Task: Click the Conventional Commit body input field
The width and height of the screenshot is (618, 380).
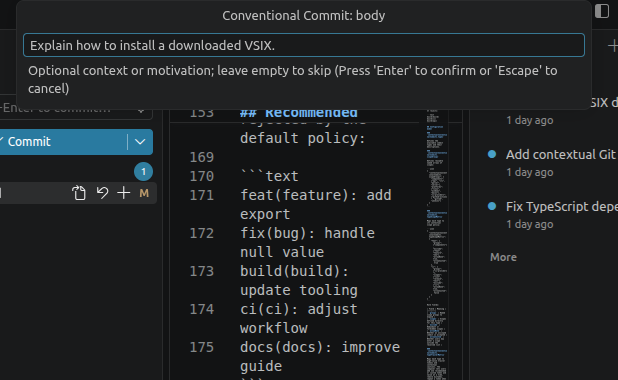Action: pyautogui.click(x=303, y=45)
